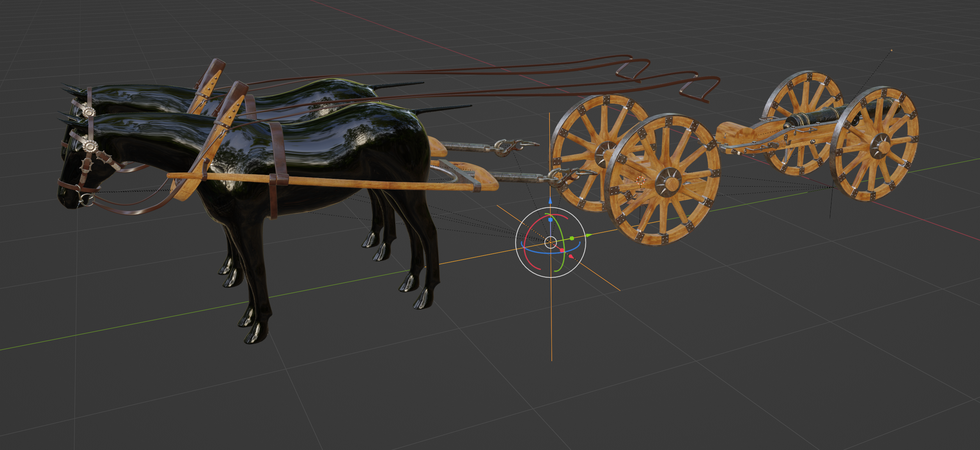Grab the green Y scale cube handle
Image resolution: width=980 pixels, height=450 pixels.
tap(572, 238)
